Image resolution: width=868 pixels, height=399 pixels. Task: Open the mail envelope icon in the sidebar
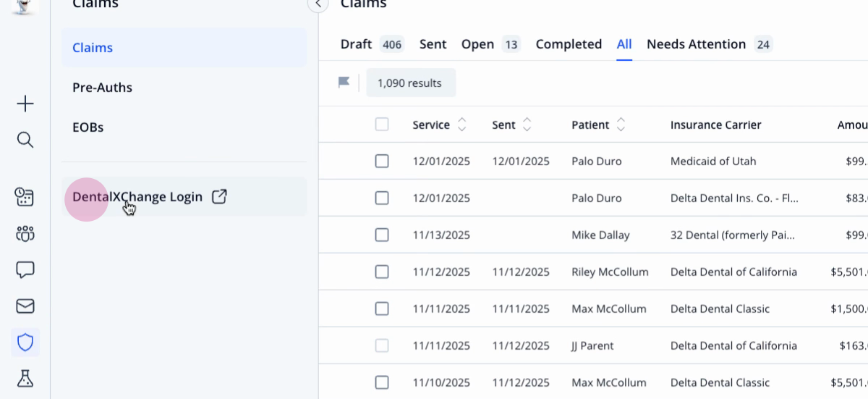(x=25, y=306)
